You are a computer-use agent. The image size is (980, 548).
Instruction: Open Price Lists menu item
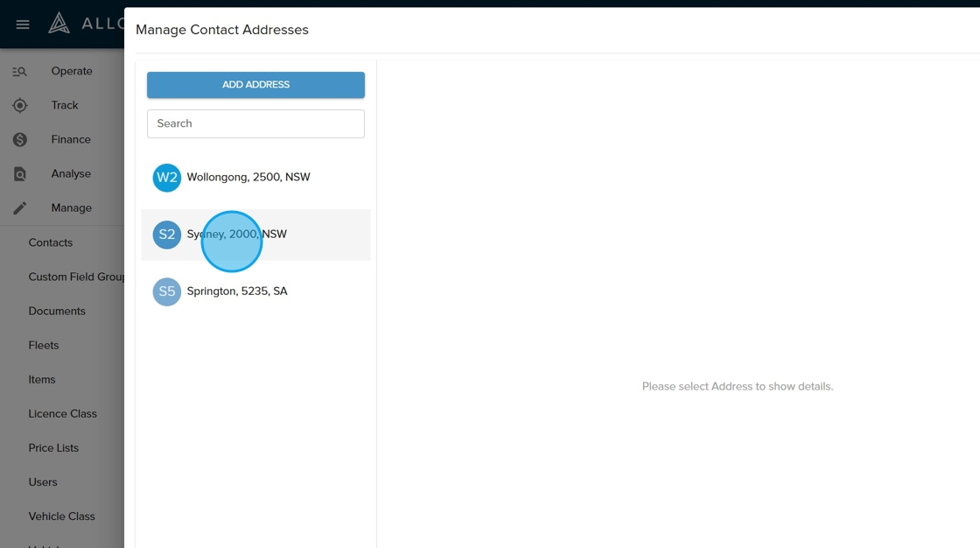point(53,447)
